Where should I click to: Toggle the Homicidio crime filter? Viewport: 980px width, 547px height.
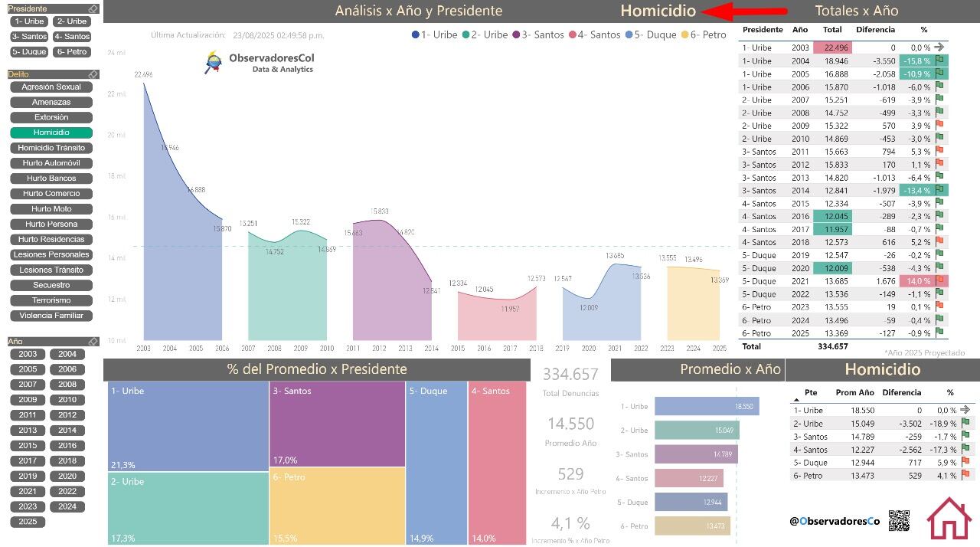pos(51,133)
